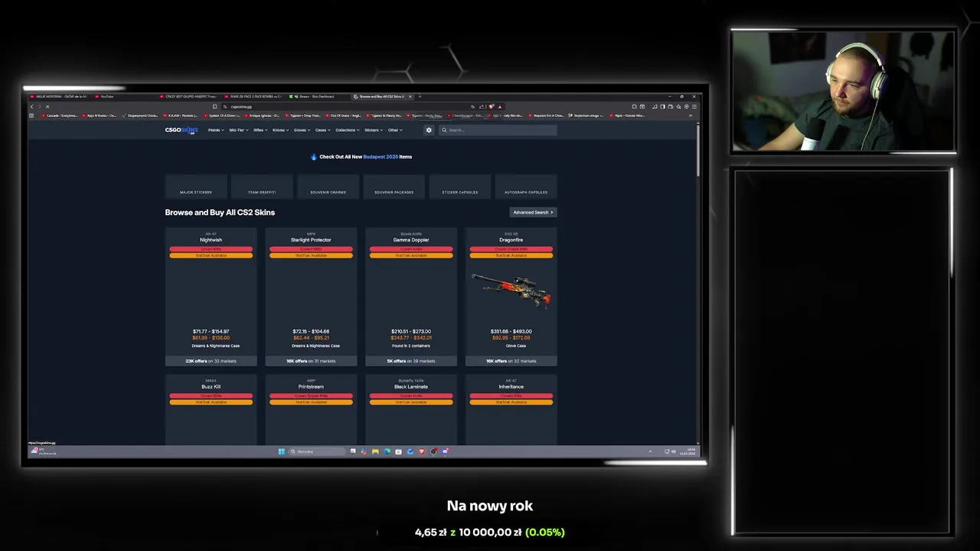Open the Souvenir Packages category
Screen dimensions: 980x551
[394, 188]
